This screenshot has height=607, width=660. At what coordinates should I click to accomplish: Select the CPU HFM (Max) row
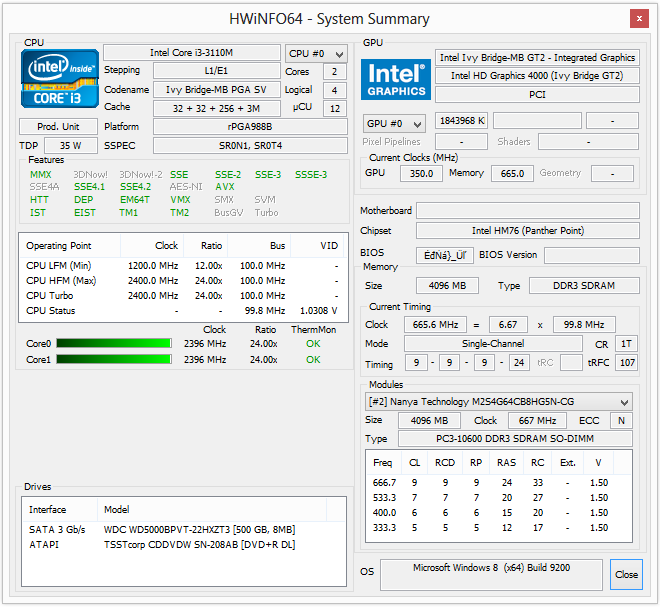pos(183,281)
